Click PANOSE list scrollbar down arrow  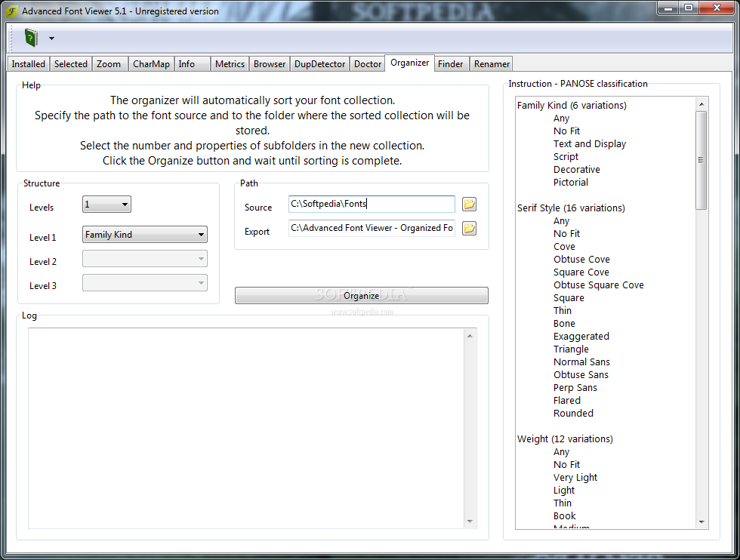pyautogui.click(x=701, y=522)
